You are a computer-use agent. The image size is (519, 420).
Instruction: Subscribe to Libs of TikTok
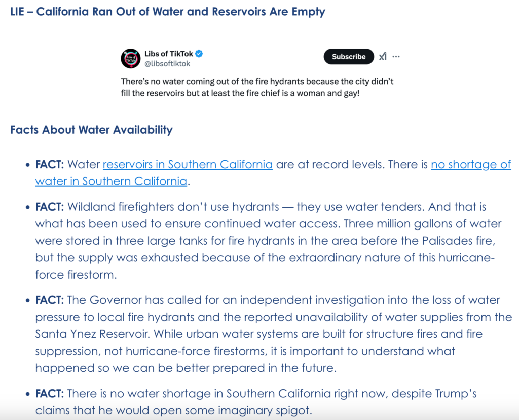click(x=349, y=57)
